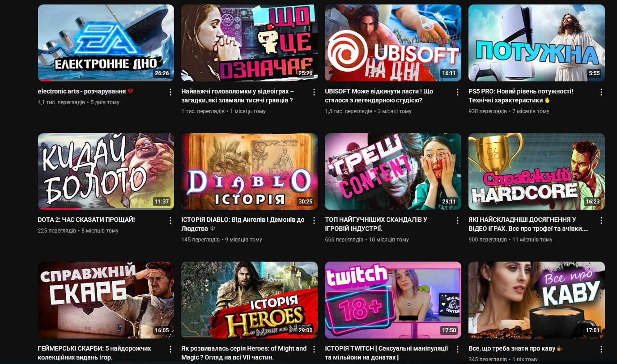Open the "ЩО ЦЕ ОЗНАЧАЄ" puzzle thumbnail
This screenshot has height=364, width=617.
pos(250,43)
